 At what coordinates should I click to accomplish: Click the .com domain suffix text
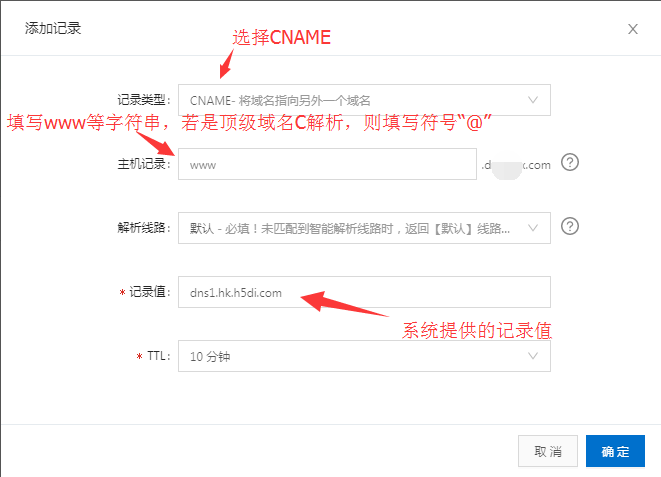pyautogui.click(x=537, y=165)
